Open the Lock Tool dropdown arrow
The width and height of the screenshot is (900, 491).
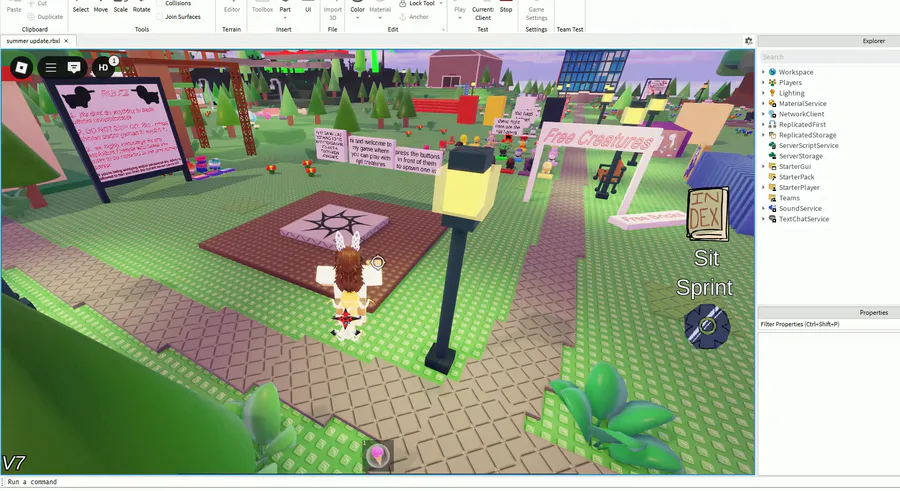click(441, 3)
